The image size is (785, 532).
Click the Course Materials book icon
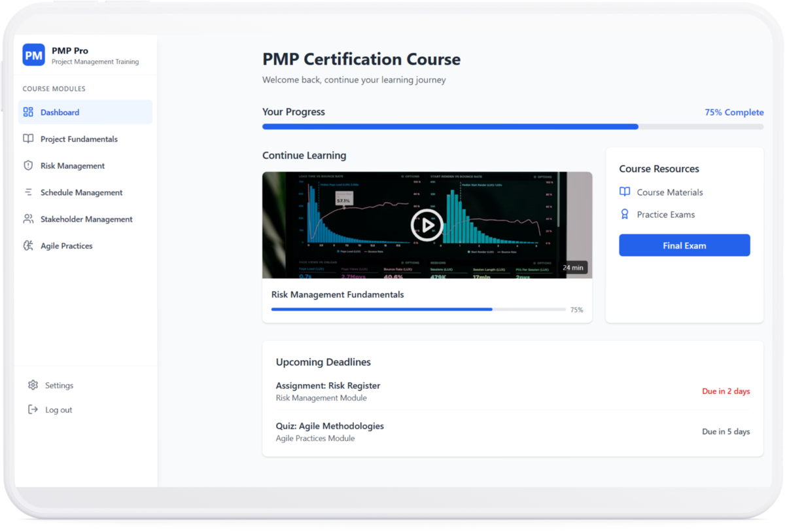point(625,192)
